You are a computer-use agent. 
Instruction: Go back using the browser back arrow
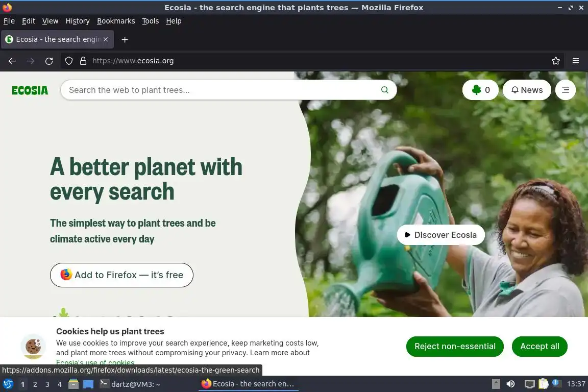point(12,61)
